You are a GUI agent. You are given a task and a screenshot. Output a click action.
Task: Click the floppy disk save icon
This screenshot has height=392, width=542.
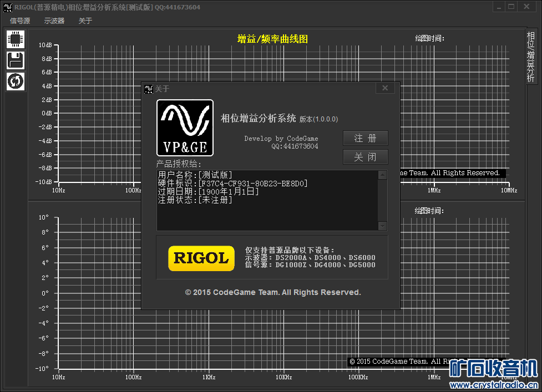click(16, 60)
